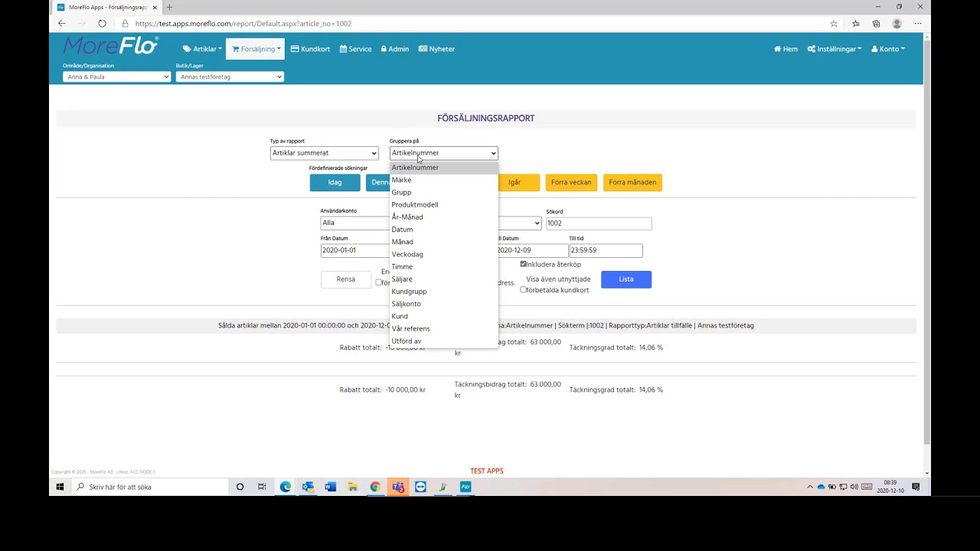Open File Explorer from the taskbar

[x=352, y=487]
